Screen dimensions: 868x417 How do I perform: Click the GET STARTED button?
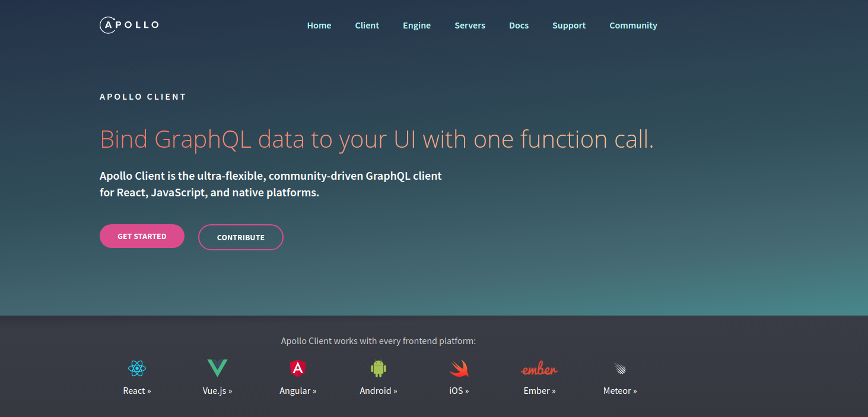coord(142,236)
